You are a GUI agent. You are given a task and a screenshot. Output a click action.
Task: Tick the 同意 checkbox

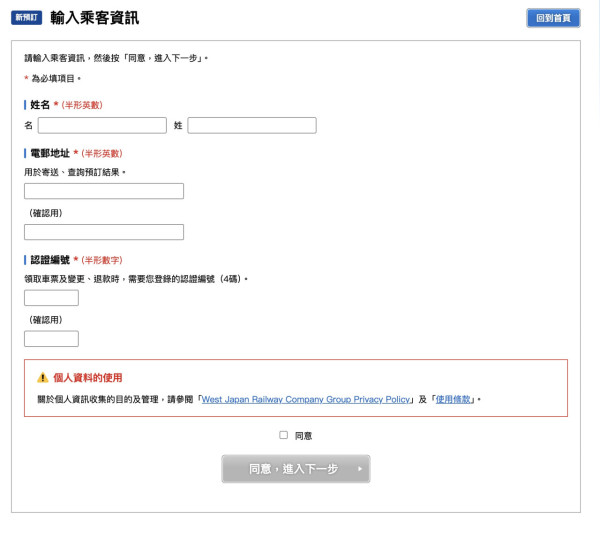(x=284, y=435)
